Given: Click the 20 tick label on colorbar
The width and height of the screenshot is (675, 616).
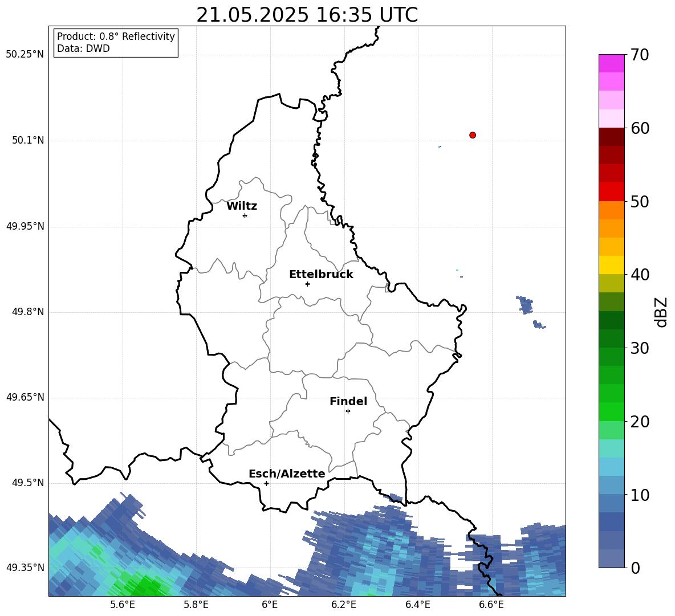Looking at the screenshot, I should click(640, 422).
